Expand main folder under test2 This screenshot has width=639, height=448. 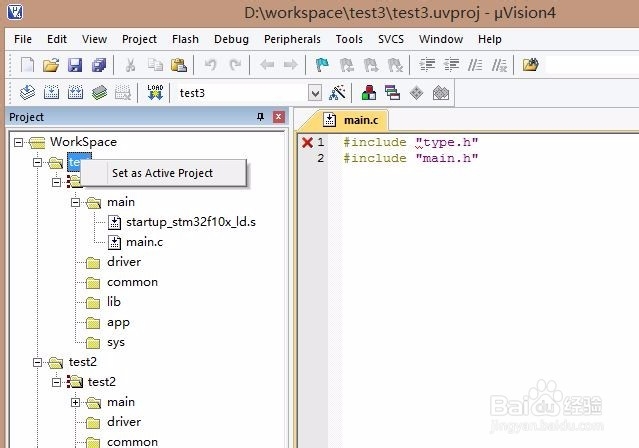click(75, 402)
